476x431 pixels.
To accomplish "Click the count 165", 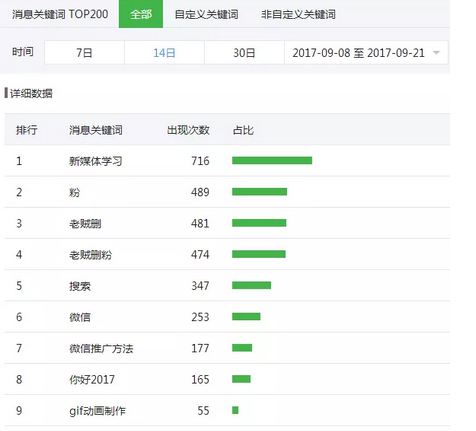I will 200,379.
